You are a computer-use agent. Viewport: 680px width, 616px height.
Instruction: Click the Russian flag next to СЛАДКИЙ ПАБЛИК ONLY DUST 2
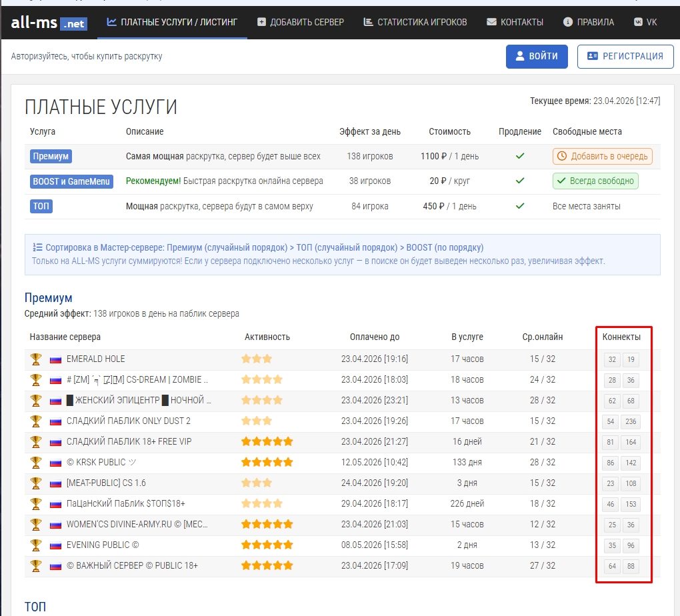[56, 421]
